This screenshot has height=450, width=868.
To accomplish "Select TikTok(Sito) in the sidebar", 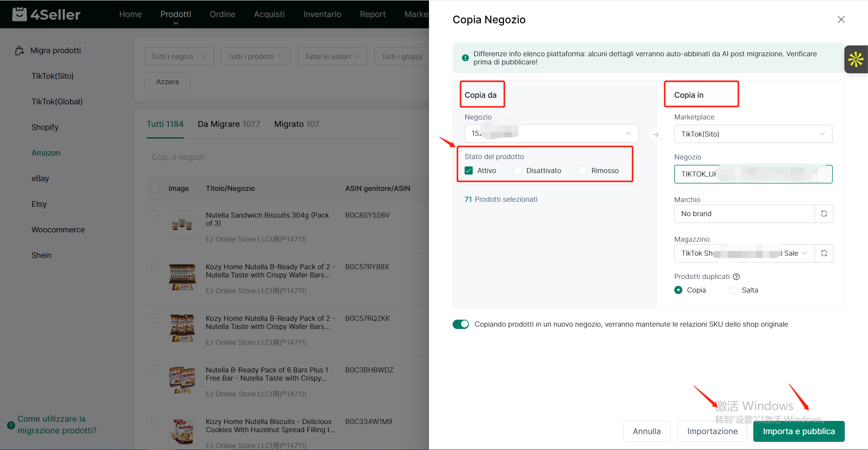I will (52, 76).
